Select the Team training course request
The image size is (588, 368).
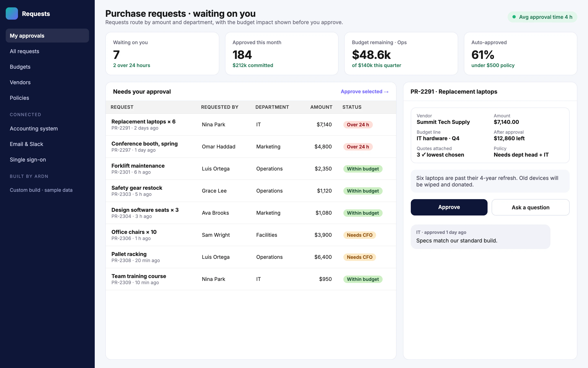coord(251,279)
